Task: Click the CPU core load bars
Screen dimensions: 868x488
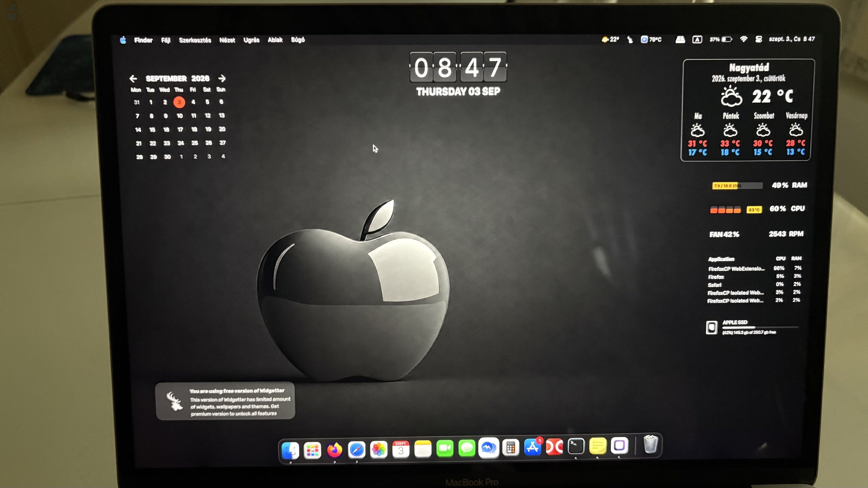Action: tap(725, 209)
